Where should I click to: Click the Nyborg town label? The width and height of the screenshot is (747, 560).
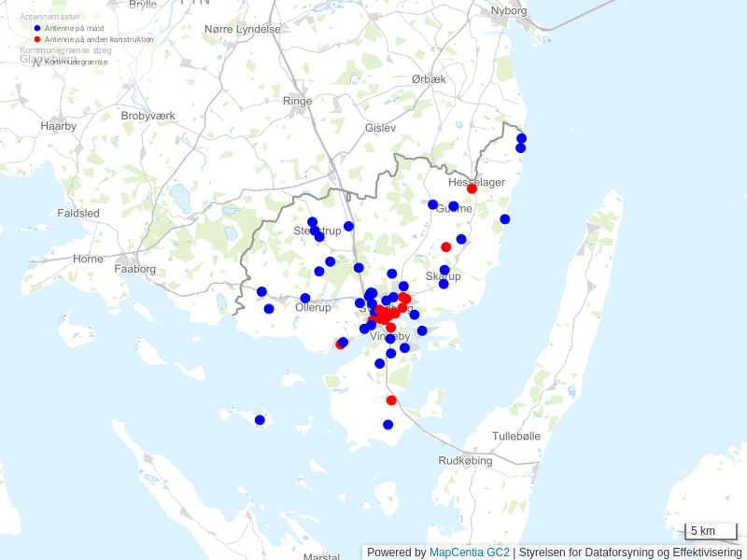pyautogui.click(x=509, y=11)
